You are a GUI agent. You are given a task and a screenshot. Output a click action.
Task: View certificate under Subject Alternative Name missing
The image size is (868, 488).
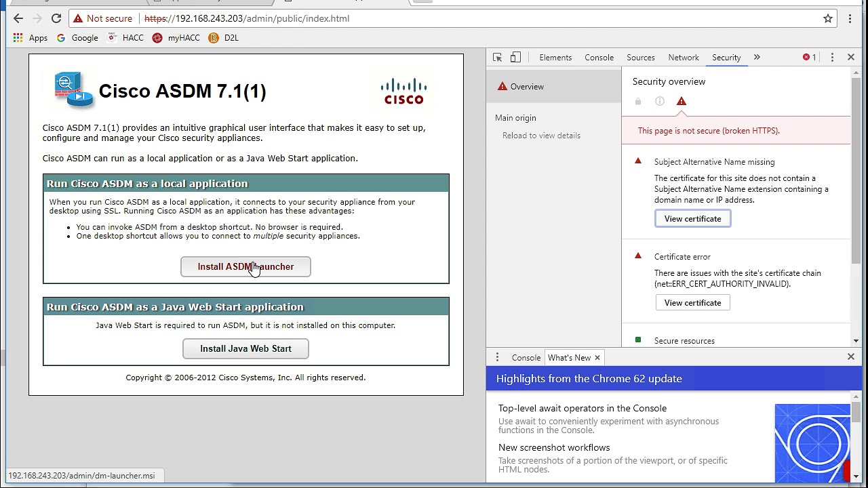pyautogui.click(x=692, y=219)
